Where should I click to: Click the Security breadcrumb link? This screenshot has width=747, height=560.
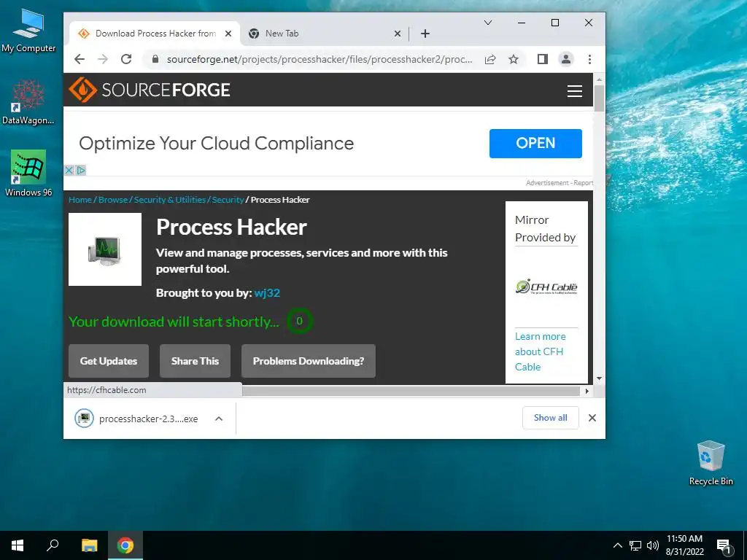click(228, 200)
